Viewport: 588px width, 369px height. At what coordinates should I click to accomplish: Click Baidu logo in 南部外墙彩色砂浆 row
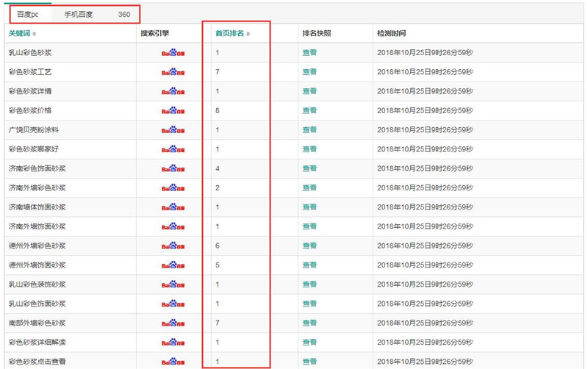tap(173, 323)
